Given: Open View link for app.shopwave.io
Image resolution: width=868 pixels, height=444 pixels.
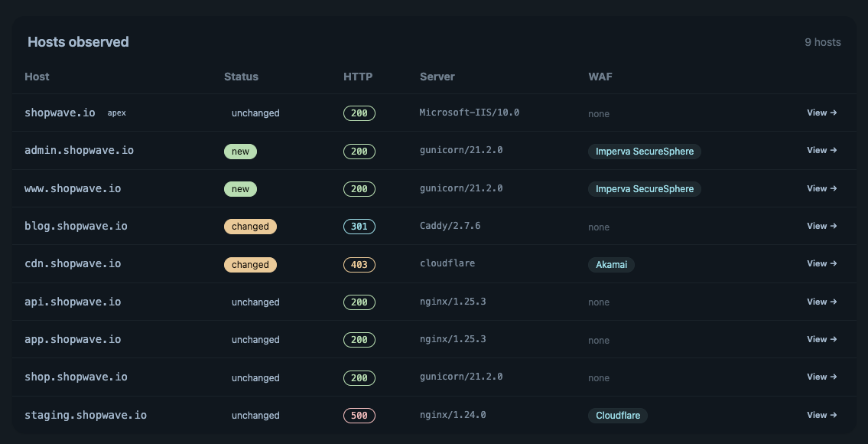Looking at the screenshot, I should click(821, 339).
